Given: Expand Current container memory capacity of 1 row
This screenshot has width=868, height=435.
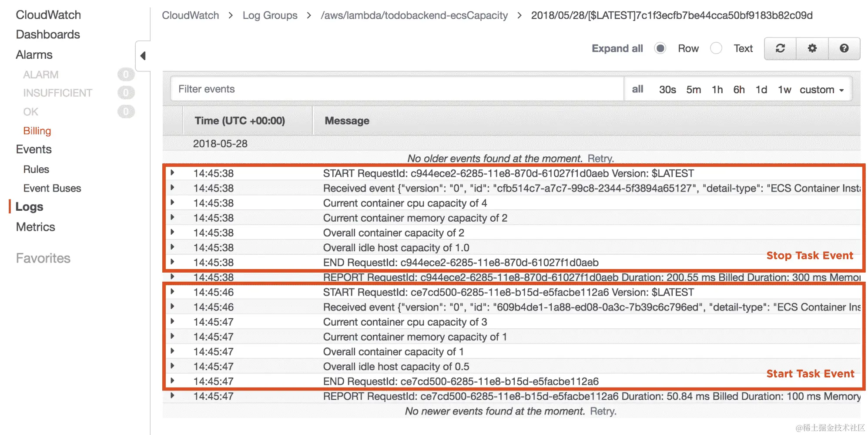Looking at the screenshot, I should [x=172, y=336].
